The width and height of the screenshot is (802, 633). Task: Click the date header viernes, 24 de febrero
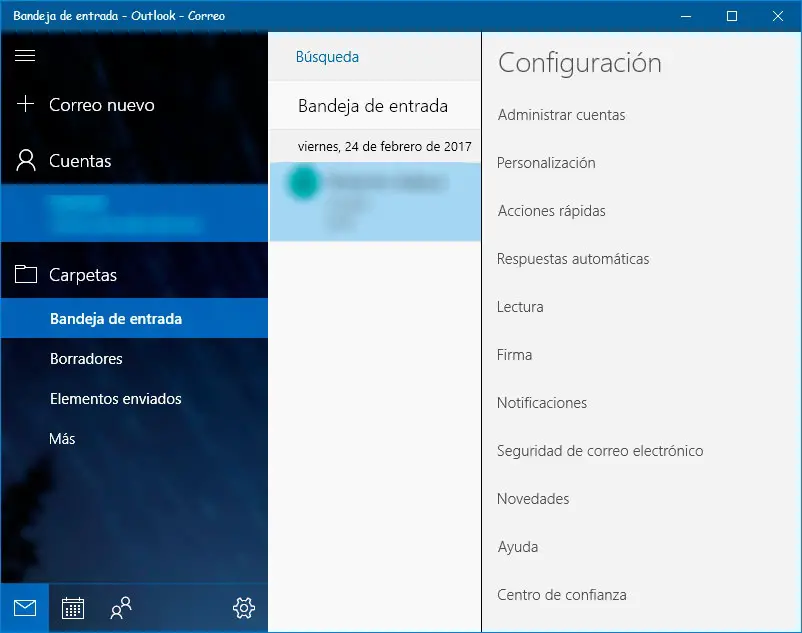click(x=385, y=146)
